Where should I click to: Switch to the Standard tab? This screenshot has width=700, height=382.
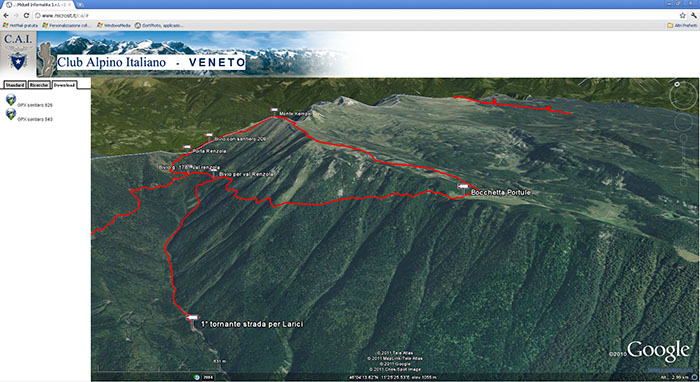(15, 85)
